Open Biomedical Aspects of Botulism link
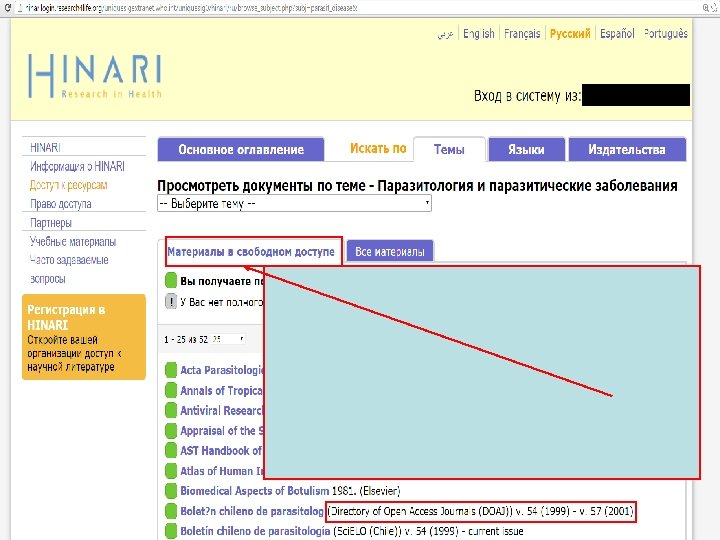720x540 pixels. (254, 491)
